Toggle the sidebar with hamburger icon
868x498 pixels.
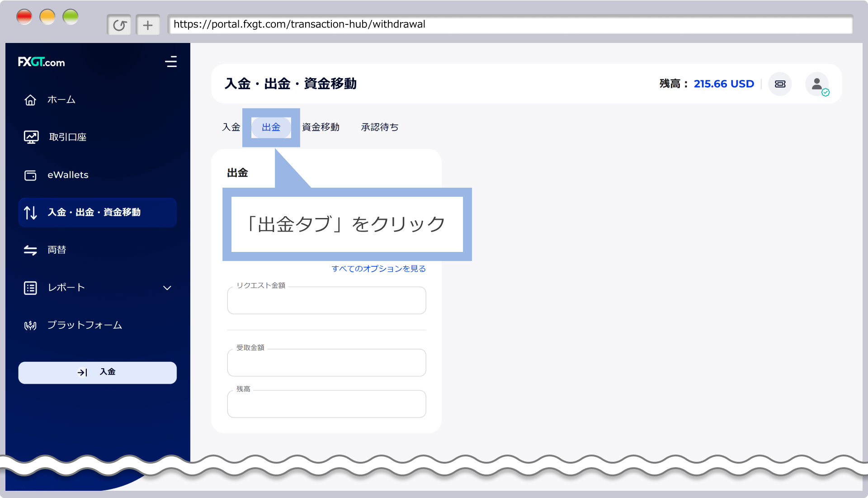pyautogui.click(x=171, y=62)
